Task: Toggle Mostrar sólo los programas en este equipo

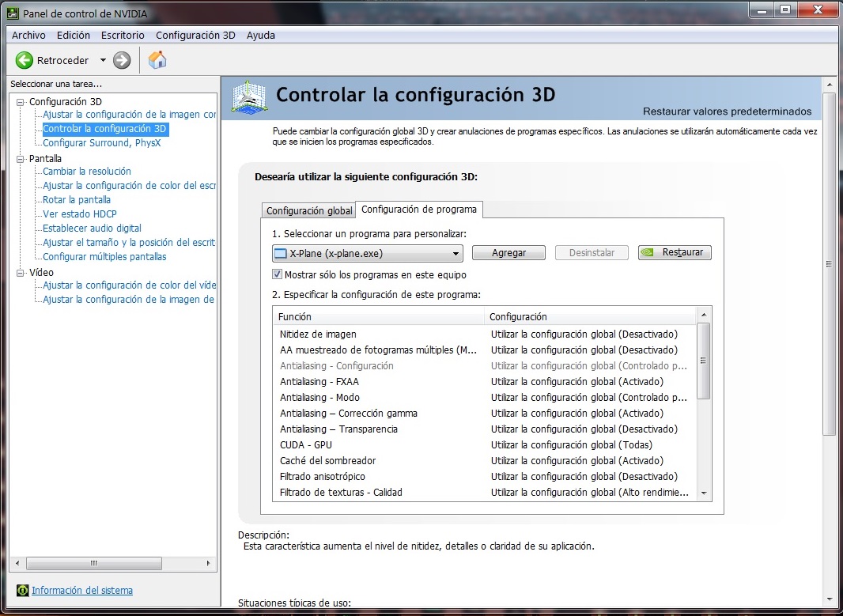Action: (x=278, y=274)
